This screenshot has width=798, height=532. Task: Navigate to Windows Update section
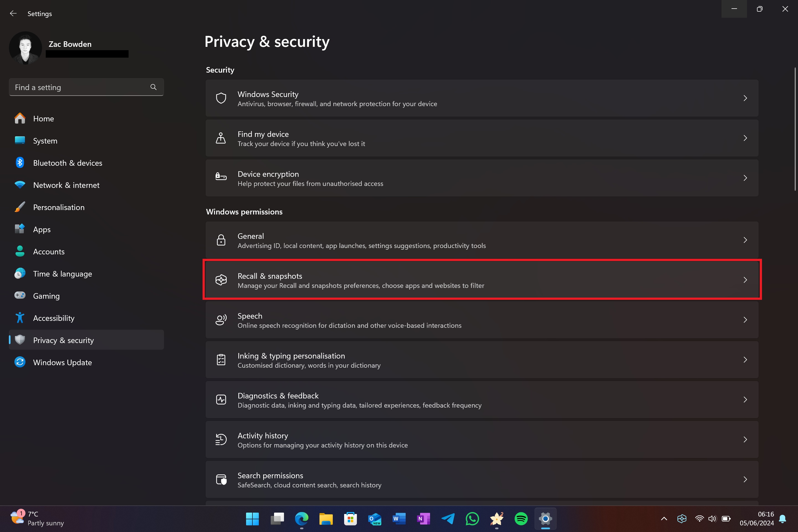click(x=62, y=362)
